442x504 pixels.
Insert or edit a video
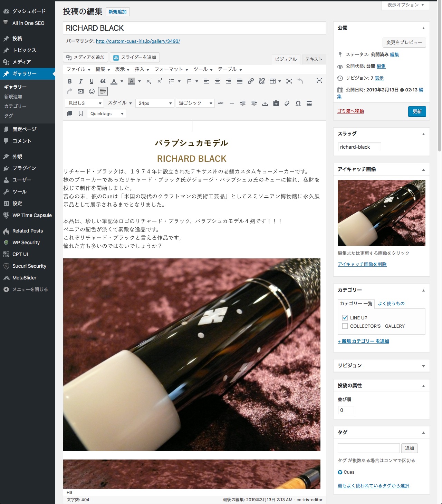point(81,91)
